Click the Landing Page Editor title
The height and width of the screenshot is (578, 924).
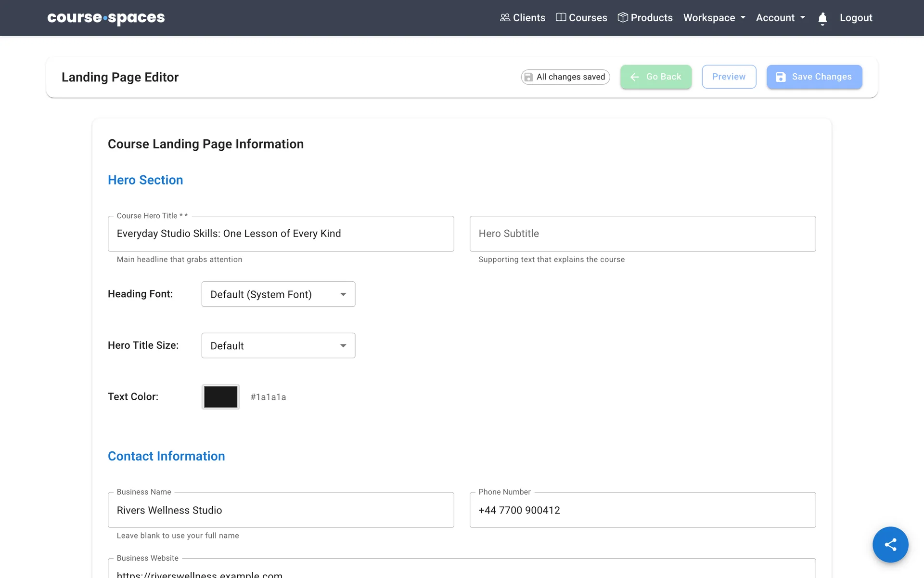point(120,77)
